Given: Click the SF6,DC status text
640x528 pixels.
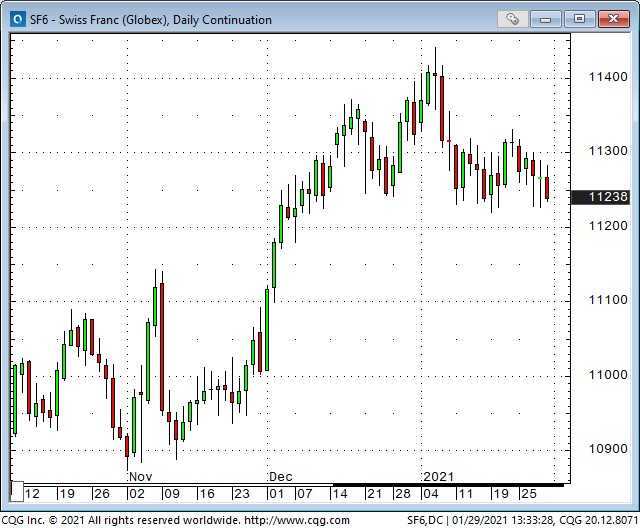Looking at the screenshot, I should point(425,520).
